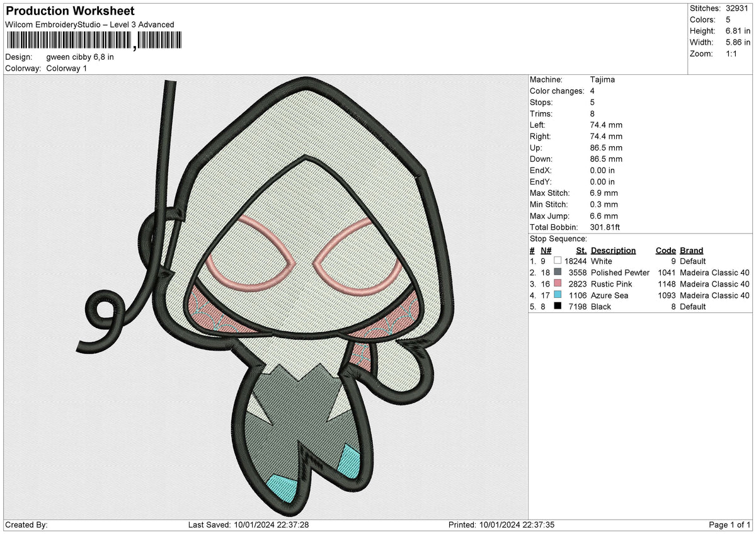The image size is (756, 534).
Task: Click the Wilcom EmbroideryStudio Level 3 Advanced text
Action: [x=89, y=25]
